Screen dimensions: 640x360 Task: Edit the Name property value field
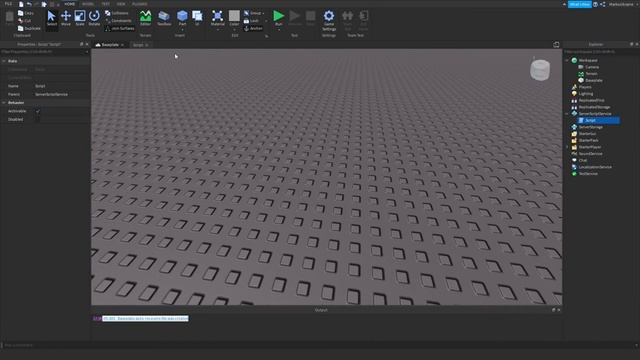(61, 86)
